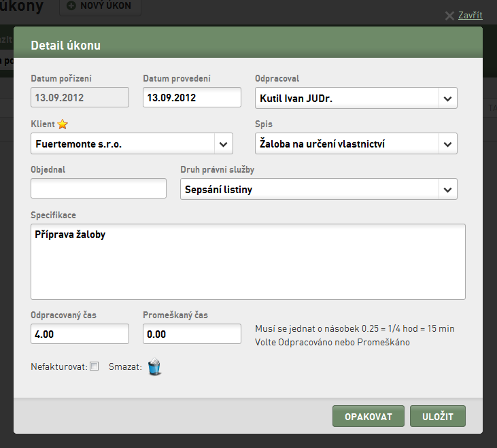Open the Druh právní služby dropdown arrow
Image resolution: width=497 pixels, height=448 pixels.
click(x=447, y=190)
